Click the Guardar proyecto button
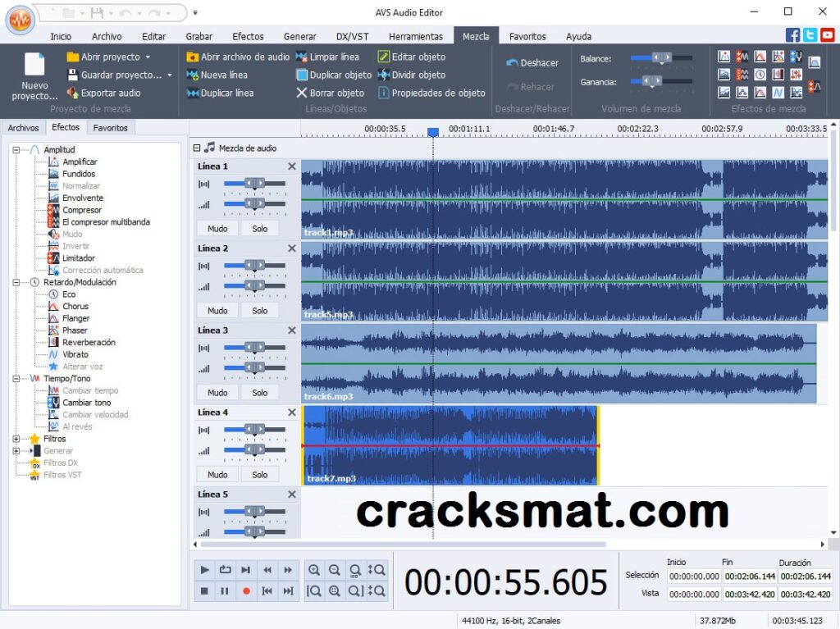The image size is (840, 629). (115, 75)
